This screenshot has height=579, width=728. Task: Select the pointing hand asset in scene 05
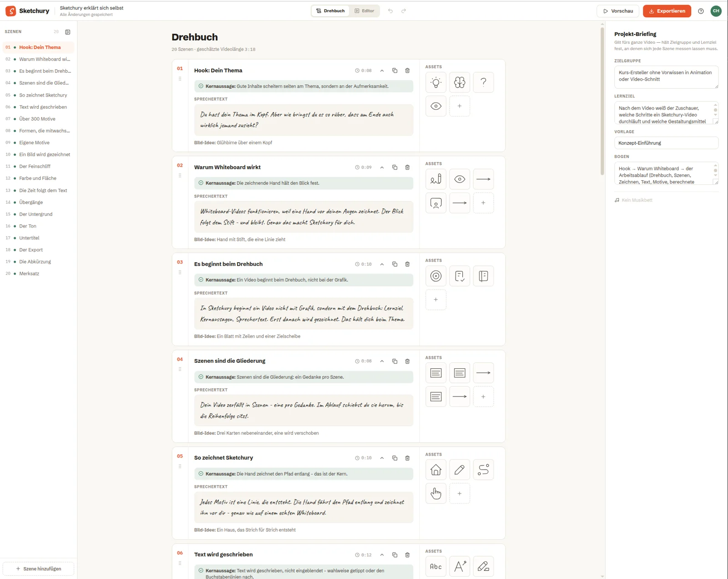click(x=436, y=493)
